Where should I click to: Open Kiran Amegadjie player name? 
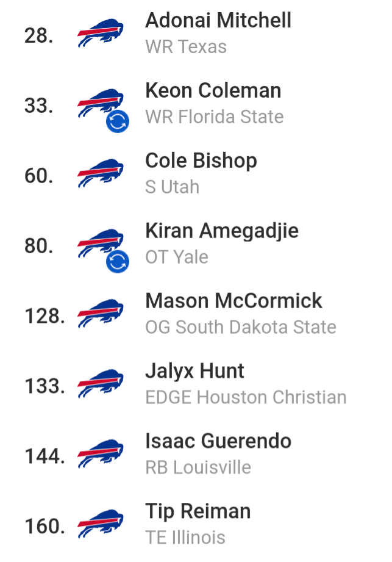(x=221, y=231)
